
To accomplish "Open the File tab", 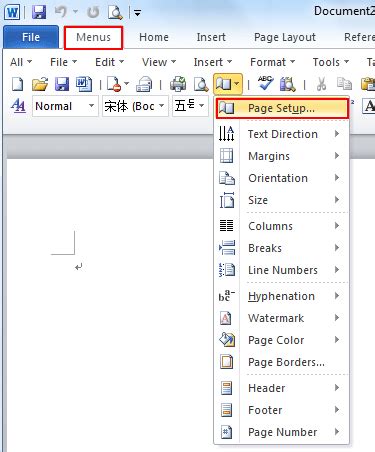I will tap(31, 37).
